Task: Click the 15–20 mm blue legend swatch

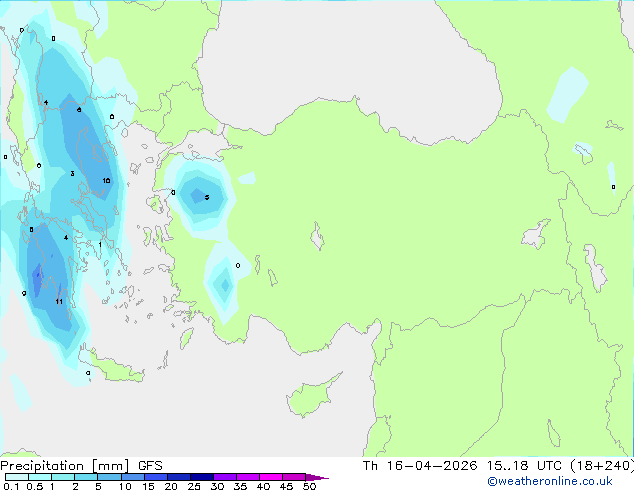Action: coord(156,477)
